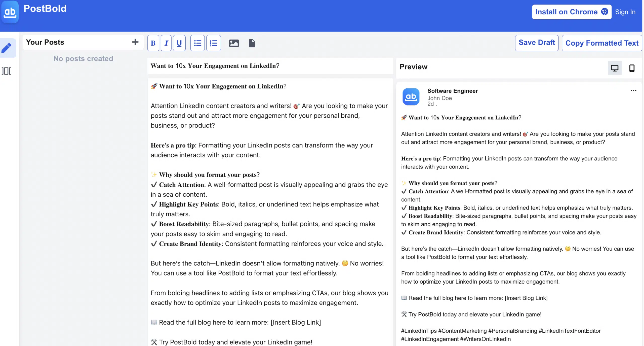Click 'Highlight Key Points' in editor
Image resolution: width=644 pixels, height=346 pixels.
click(x=188, y=204)
